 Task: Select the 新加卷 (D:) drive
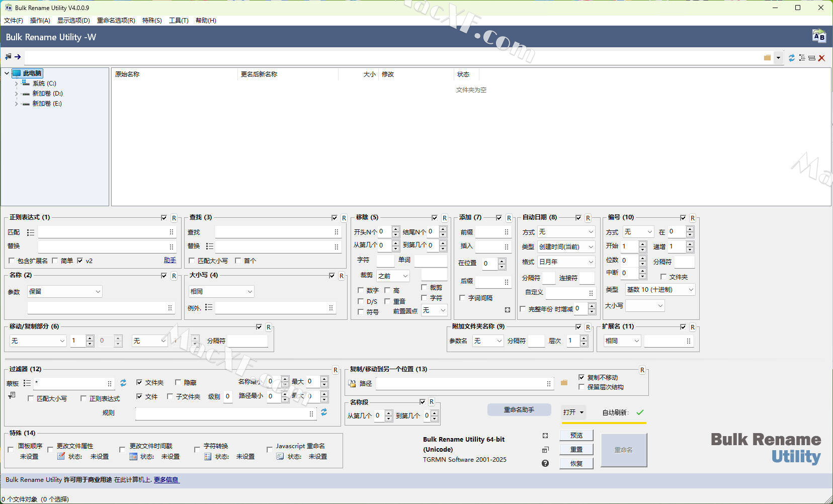[x=47, y=94]
